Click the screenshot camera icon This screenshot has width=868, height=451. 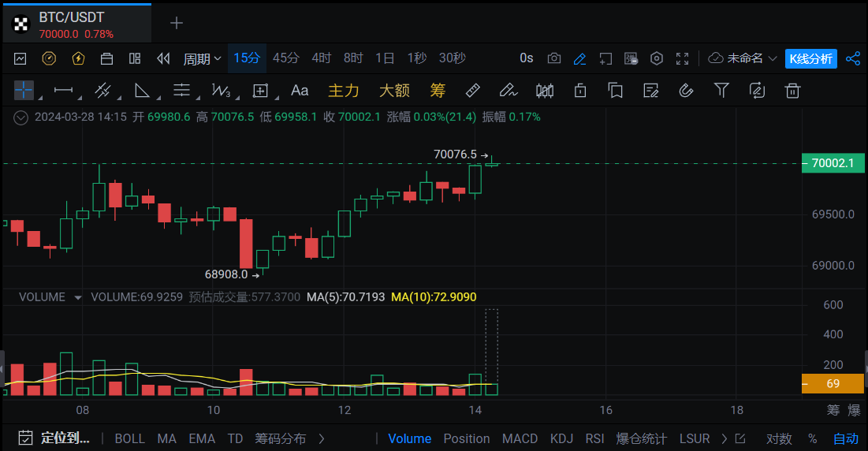click(554, 58)
